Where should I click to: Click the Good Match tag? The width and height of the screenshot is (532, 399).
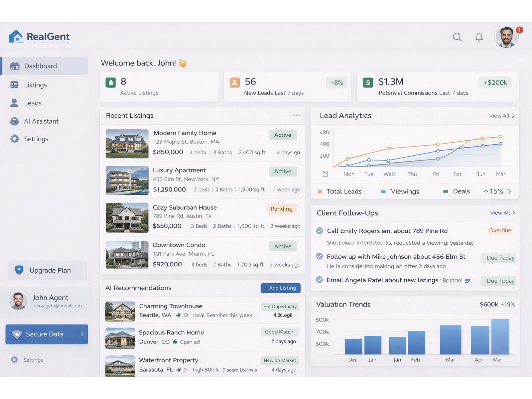click(279, 332)
